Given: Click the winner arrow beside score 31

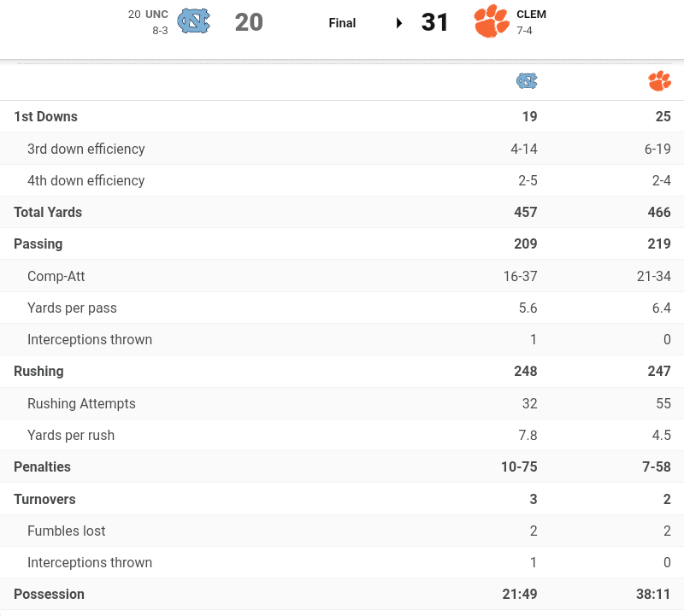Looking at the screenshot, I should pyautogui.click(x=399, y=23).
